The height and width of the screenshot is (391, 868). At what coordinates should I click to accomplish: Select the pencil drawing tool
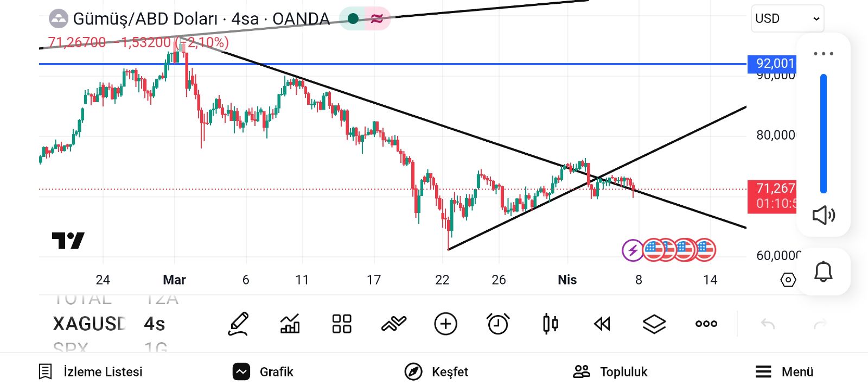[238, 324]
